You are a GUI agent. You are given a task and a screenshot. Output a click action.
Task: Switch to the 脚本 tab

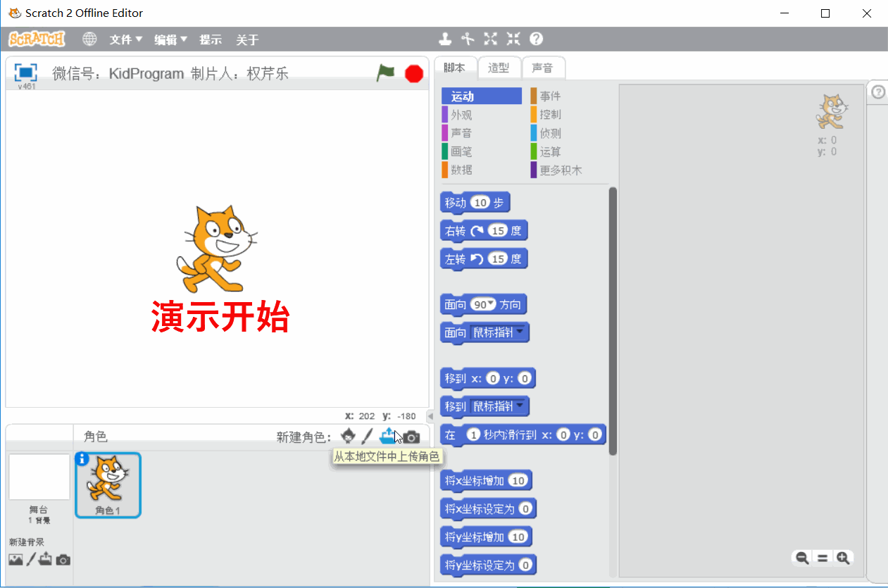click(x=455, y=68)
